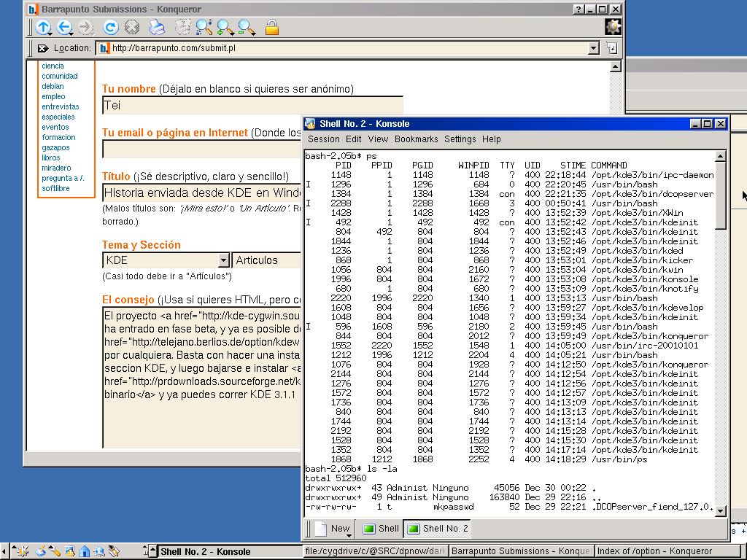Open the ciencia section link
This screenshot has height=560, width=747.
53,66
